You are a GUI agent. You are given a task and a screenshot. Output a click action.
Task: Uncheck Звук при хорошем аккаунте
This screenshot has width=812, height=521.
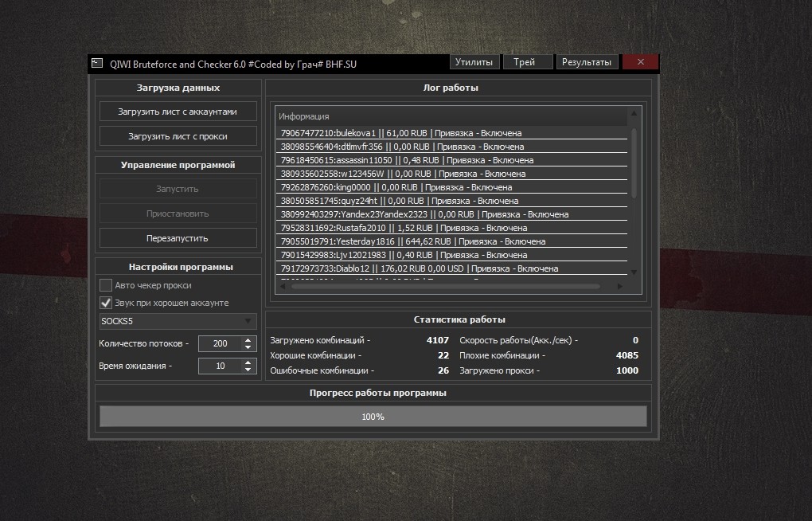pyautogui.click(x=106, y=303)
